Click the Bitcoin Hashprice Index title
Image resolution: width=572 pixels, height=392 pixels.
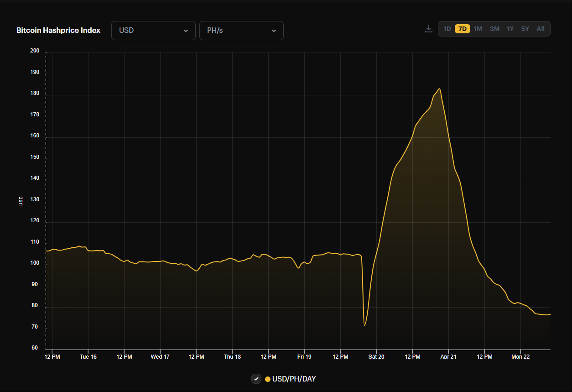[58, 31]
